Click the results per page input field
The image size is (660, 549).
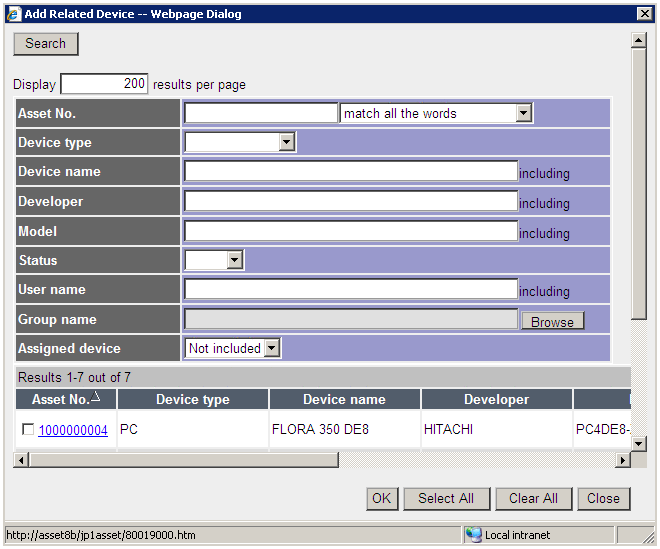[x=105, y=84]
